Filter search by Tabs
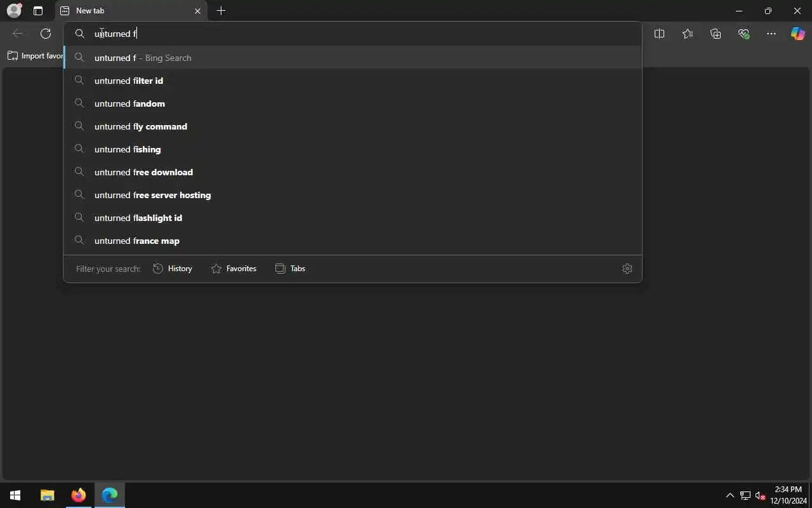812x508 pixels. point(291,269)
